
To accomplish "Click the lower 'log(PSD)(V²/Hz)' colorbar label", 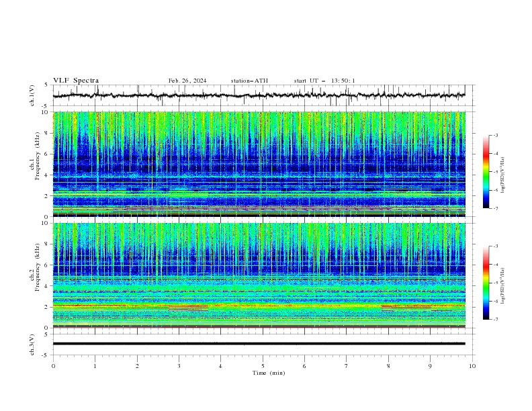I will (x=503, y=286).
